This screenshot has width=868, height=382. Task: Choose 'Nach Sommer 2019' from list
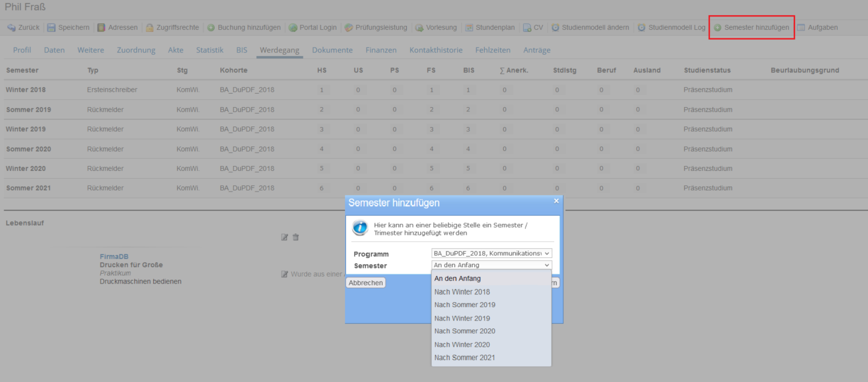click(491, 305)
